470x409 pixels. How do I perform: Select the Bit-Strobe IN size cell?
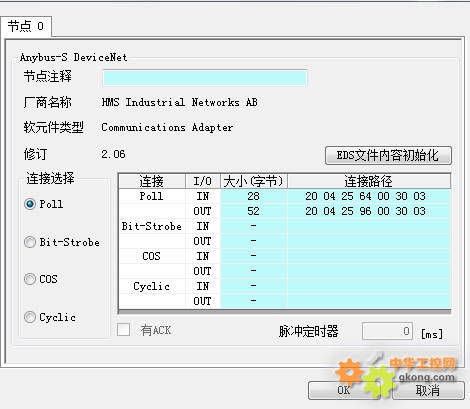(254, 226)
